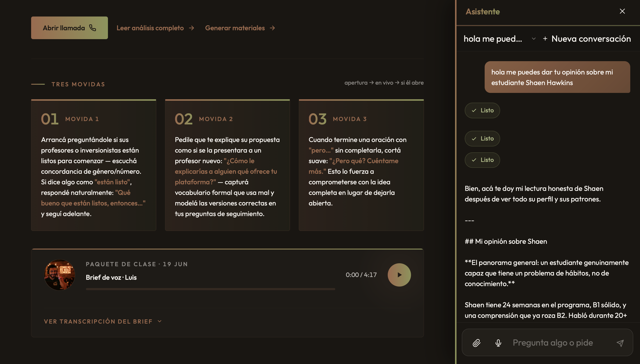Click plus icon before Nueva conversación
640x364 pixels.
pyautogui.click(x=545, y=39)
